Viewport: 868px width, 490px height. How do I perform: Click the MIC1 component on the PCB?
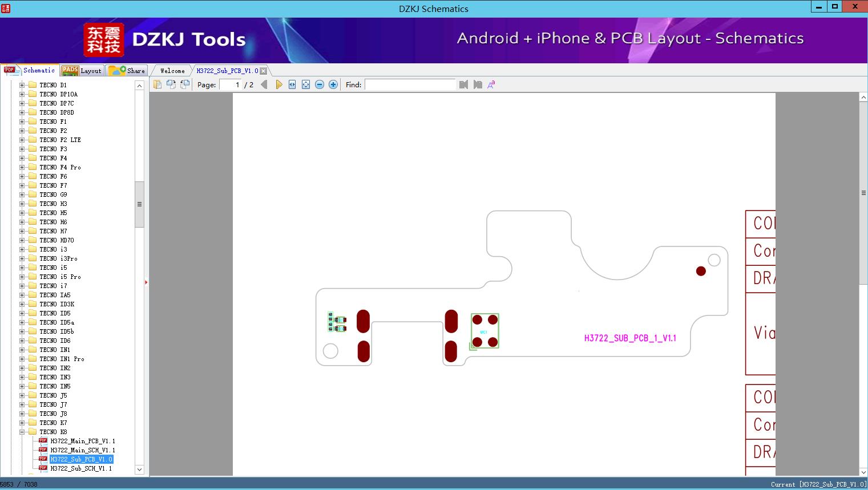click(x=485, y=331)
